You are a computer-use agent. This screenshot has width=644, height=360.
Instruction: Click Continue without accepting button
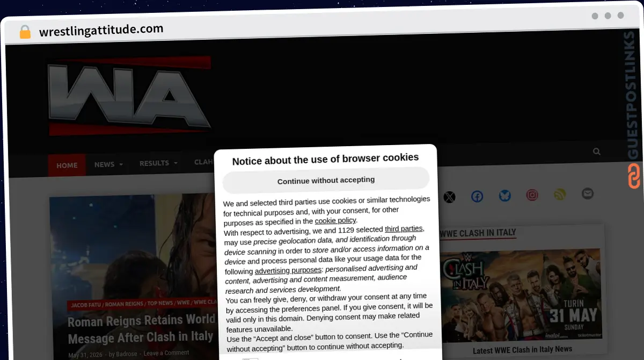[326, 181]
